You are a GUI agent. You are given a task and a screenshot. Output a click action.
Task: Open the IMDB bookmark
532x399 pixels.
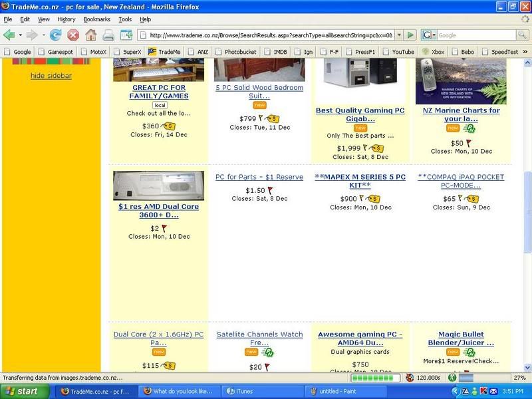point(276,52)
